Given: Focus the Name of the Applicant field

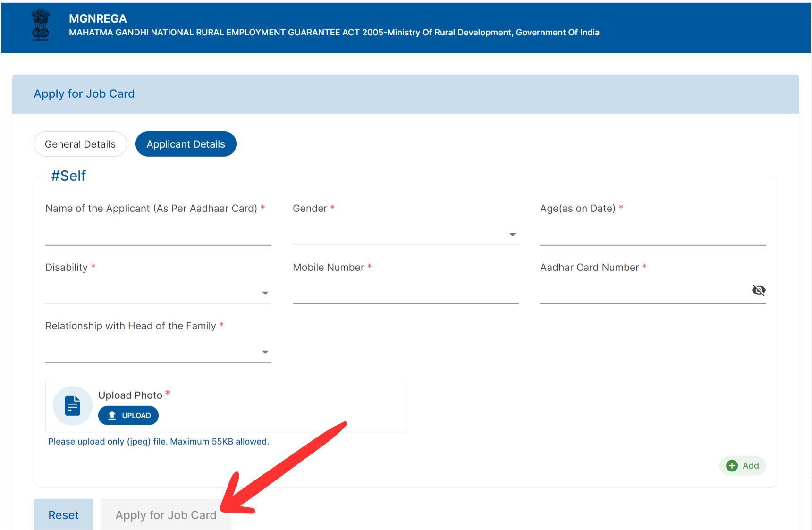Looking at the screenshot, I should [158, 234].
